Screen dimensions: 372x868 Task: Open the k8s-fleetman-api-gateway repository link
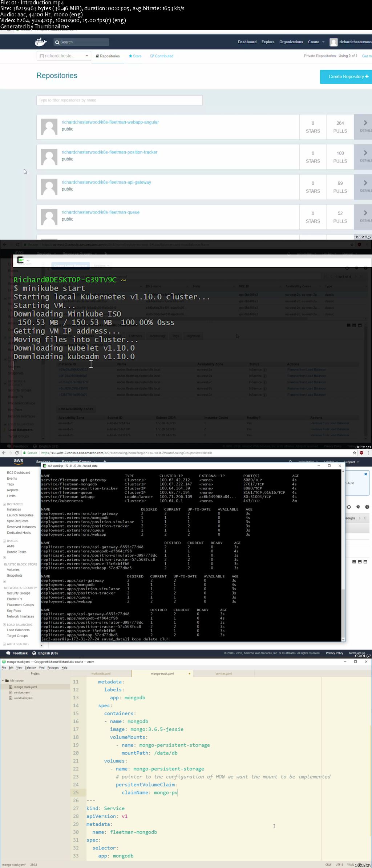106,182
